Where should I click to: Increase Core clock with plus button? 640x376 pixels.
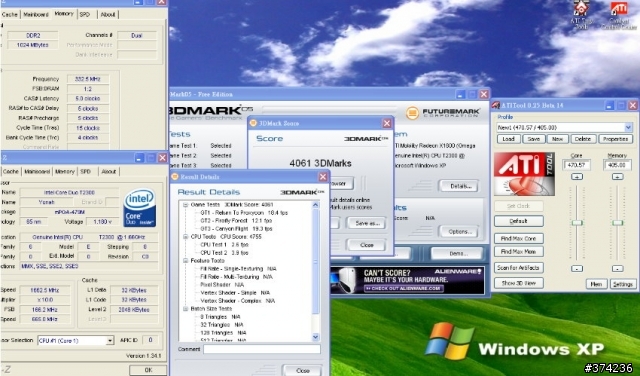tap(577, 177)
